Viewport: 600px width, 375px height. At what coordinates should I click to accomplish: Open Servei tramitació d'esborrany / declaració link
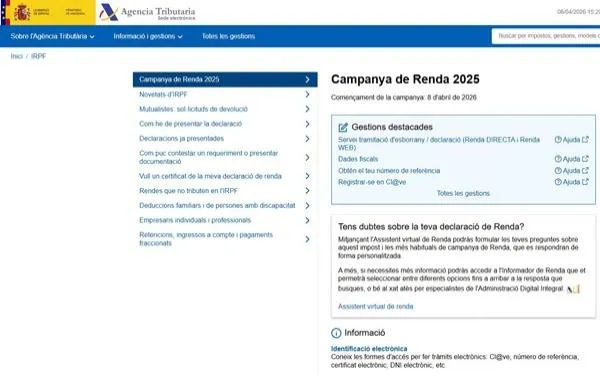pyautogui.click(x=439, y=144)
